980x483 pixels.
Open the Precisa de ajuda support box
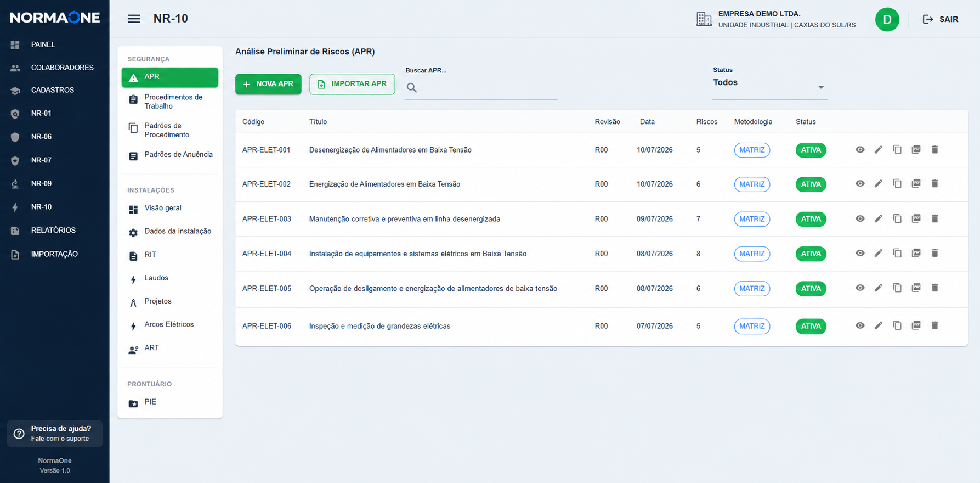click(x=55, y=434)
